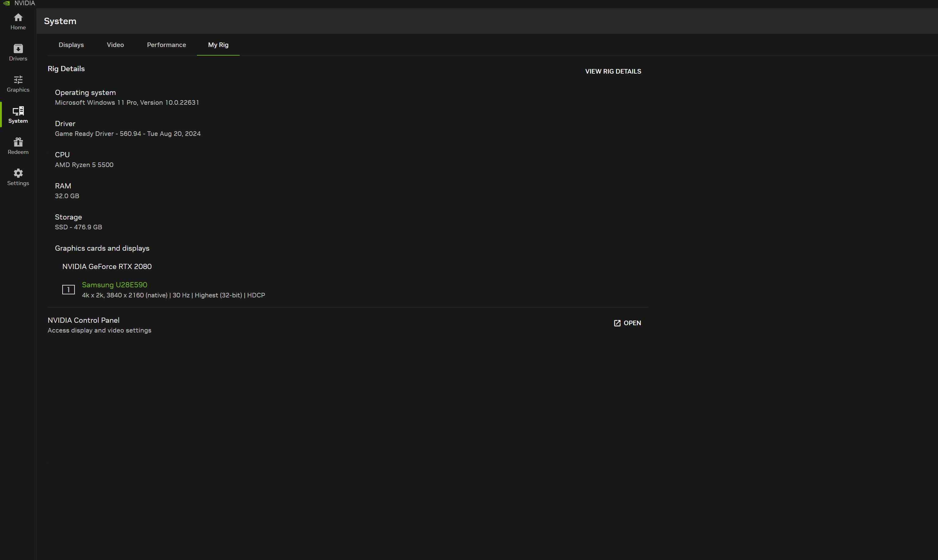Switch to the Displays tab
Viewport: 938px width, 560px height.
tap(71, 45)
